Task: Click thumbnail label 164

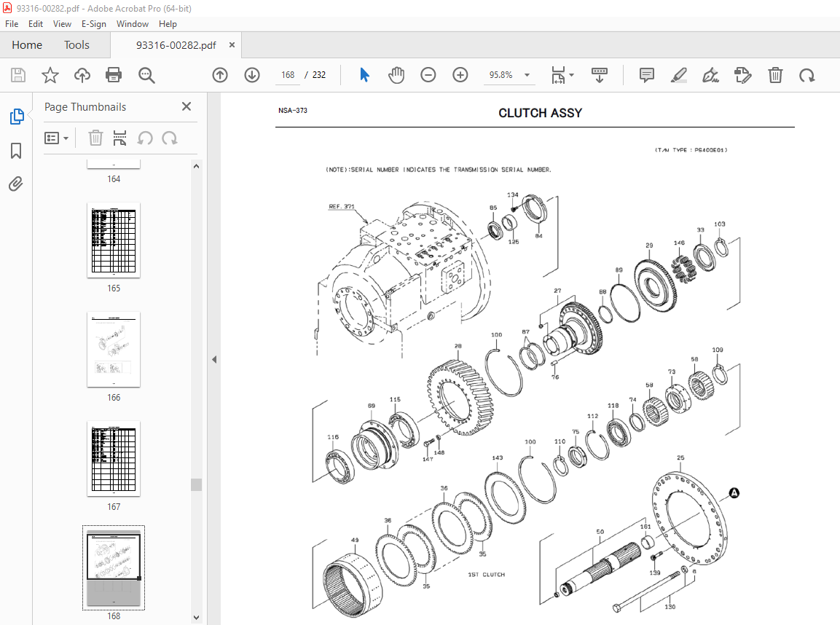Action: click(114, 179)
